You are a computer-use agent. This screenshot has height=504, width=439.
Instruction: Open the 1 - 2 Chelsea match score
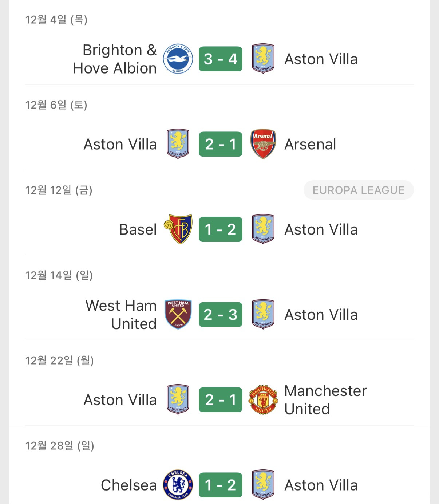220,485
